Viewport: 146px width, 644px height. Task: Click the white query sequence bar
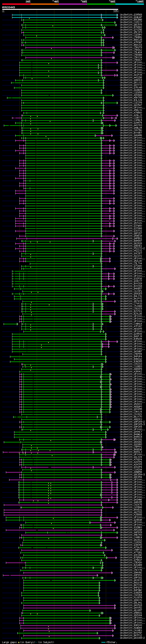click(60, 9)
